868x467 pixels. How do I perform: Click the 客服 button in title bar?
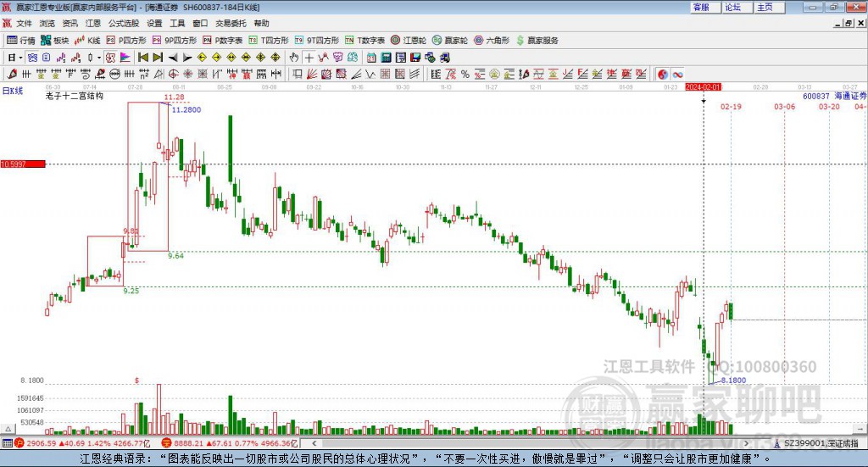click(x=705, y=7)
